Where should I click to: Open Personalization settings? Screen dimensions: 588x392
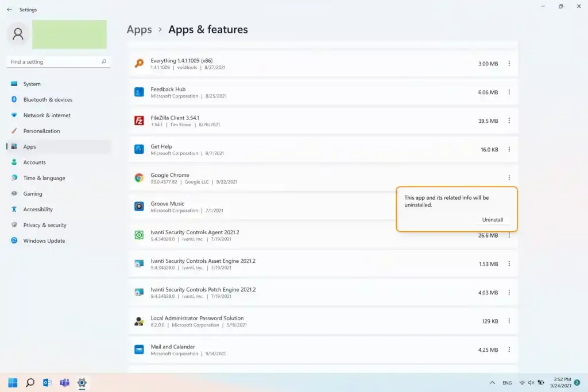[x=59, y=131]
